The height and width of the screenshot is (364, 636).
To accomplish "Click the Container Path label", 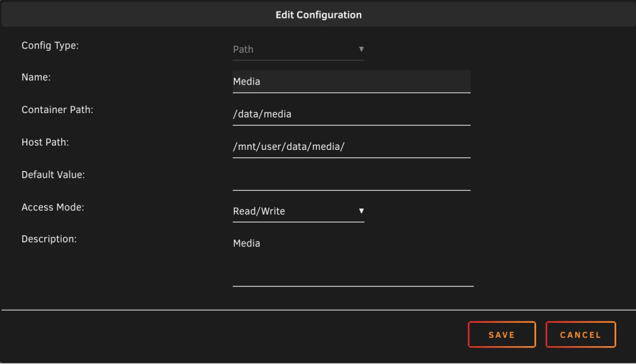I will point(57,109).
